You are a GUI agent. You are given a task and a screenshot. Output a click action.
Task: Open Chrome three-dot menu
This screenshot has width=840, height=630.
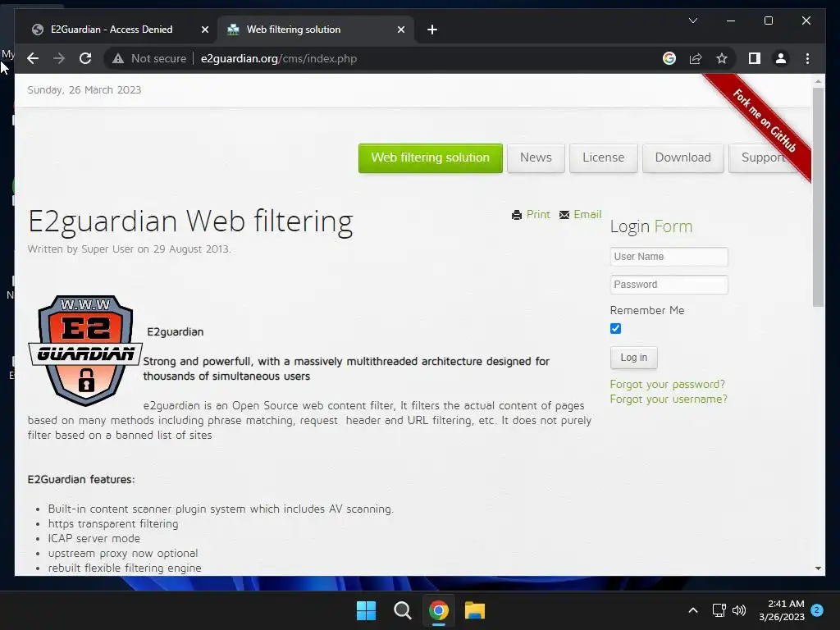807,58
